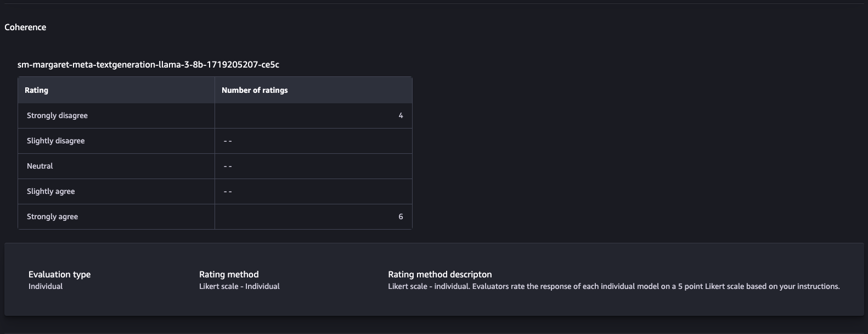This screenshot has width=868, height=334.
Task: Click the 5 point Likert scale description text
Action: 613,286
